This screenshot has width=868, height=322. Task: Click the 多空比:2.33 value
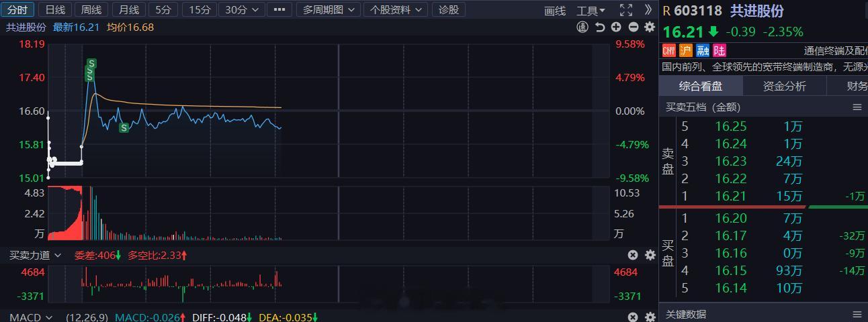(x=158, y=255)
